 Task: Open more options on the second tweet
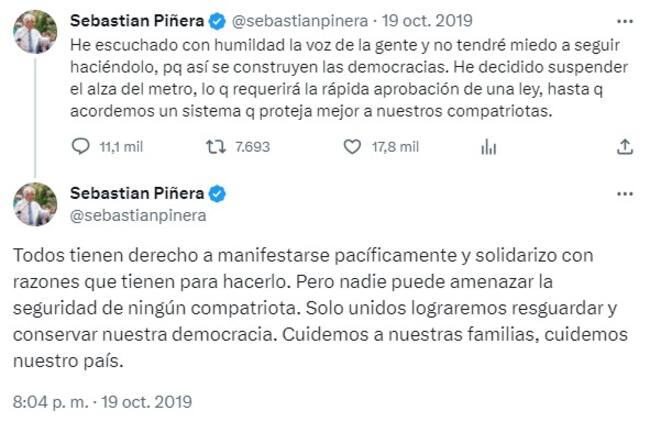[624, 193]
